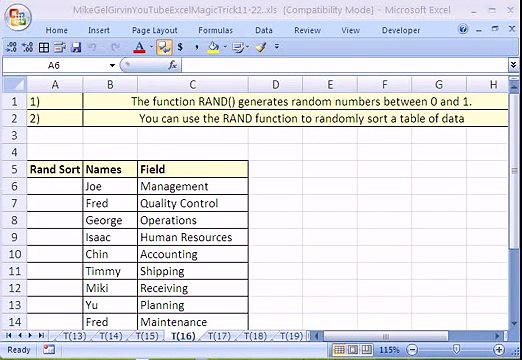Screen dimensions: 522x360
Task: Switch to Normal view button
Action: tap(339, 350)
